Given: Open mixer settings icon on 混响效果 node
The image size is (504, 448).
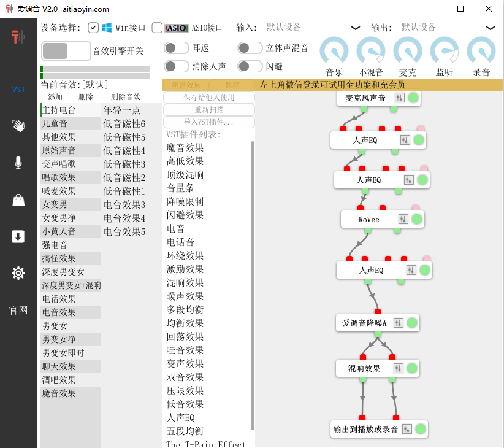Looking at the screenshot, I should (398, 368).
